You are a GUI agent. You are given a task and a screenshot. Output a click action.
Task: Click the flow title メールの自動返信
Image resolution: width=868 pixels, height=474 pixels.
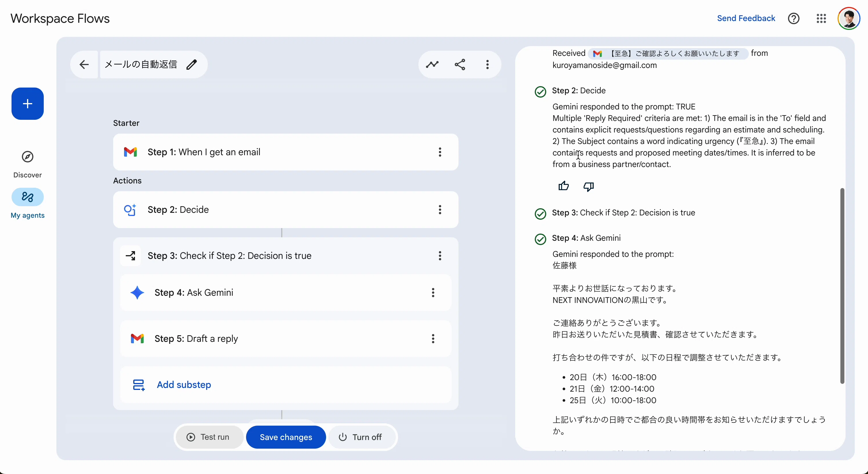click(141, 65)
